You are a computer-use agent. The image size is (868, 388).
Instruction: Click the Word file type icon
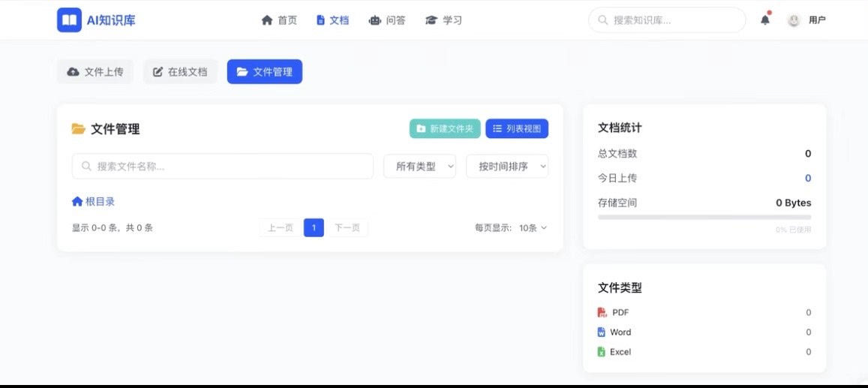click(x=601, y=332)
